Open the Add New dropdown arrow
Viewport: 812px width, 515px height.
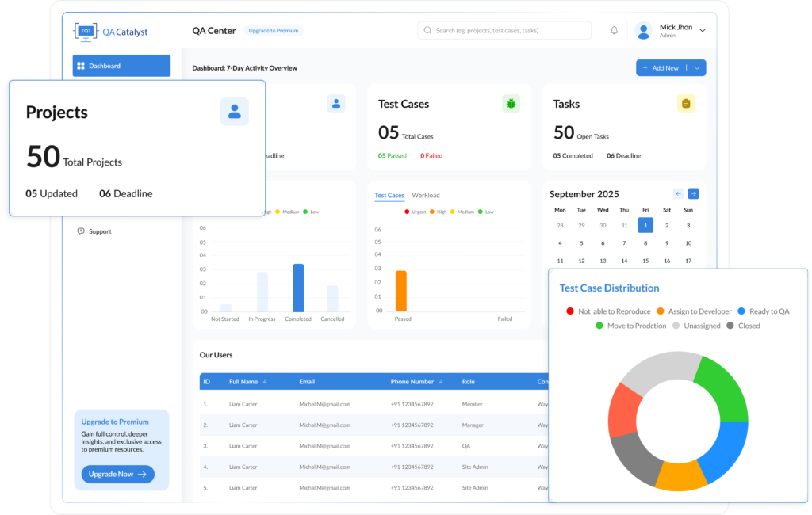click(x=697, y=68)
